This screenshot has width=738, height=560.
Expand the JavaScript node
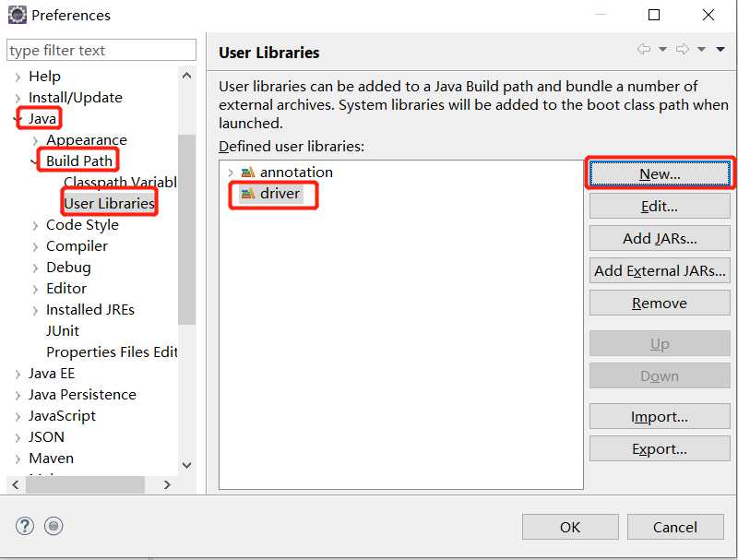pyautogui.click(x=18, y=416)
